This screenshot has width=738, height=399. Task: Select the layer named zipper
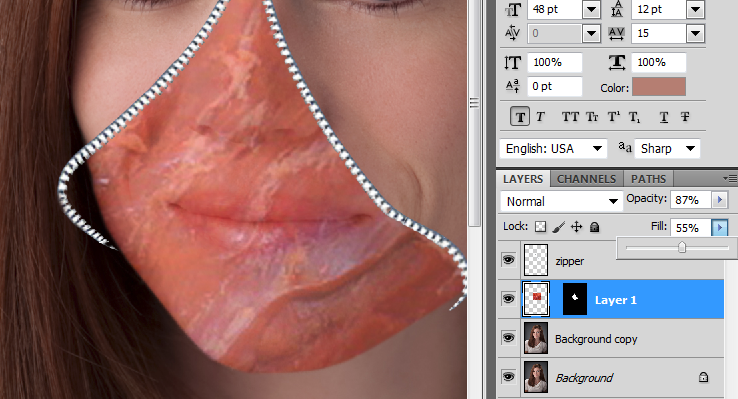[570, 261]
